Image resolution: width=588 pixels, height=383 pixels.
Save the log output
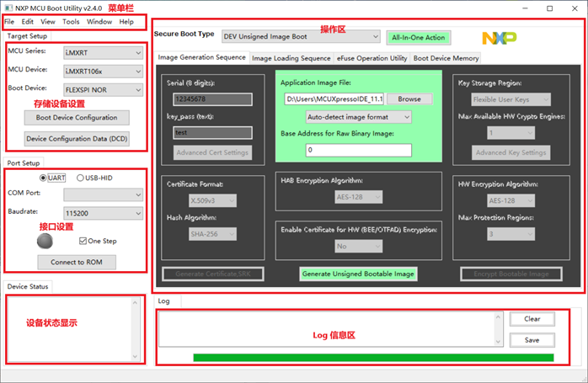532,340
